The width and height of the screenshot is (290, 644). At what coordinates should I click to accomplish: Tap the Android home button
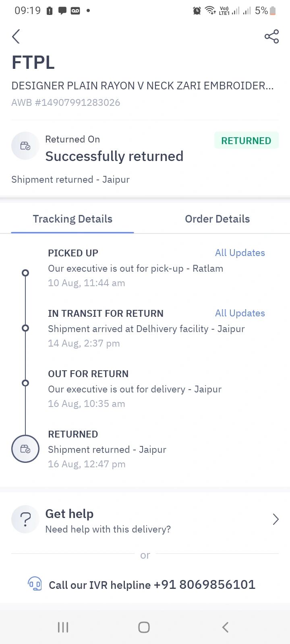(x=144, y=627)
